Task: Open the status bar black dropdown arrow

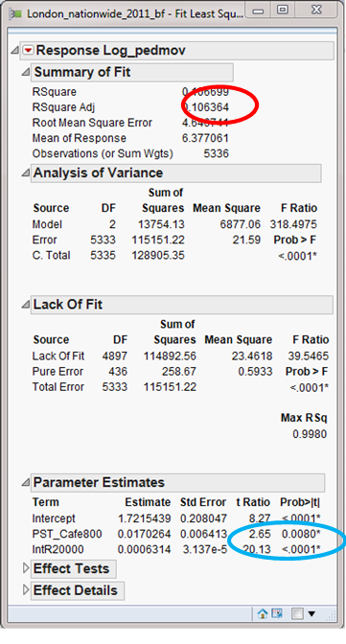Action: (311, 613)
